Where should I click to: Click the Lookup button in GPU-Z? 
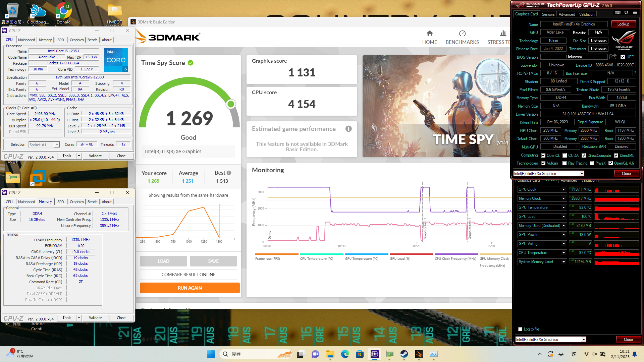(623, 24)
